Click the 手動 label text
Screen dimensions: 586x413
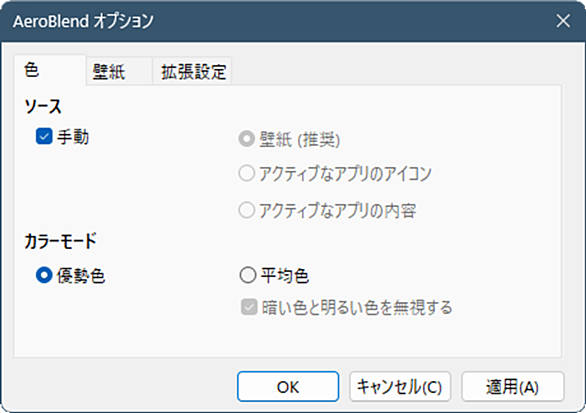pos(73,137)
